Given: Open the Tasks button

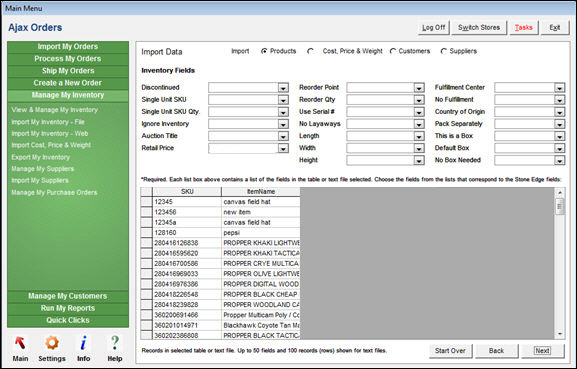Looking at the screenshot, I should click(523, 28).
